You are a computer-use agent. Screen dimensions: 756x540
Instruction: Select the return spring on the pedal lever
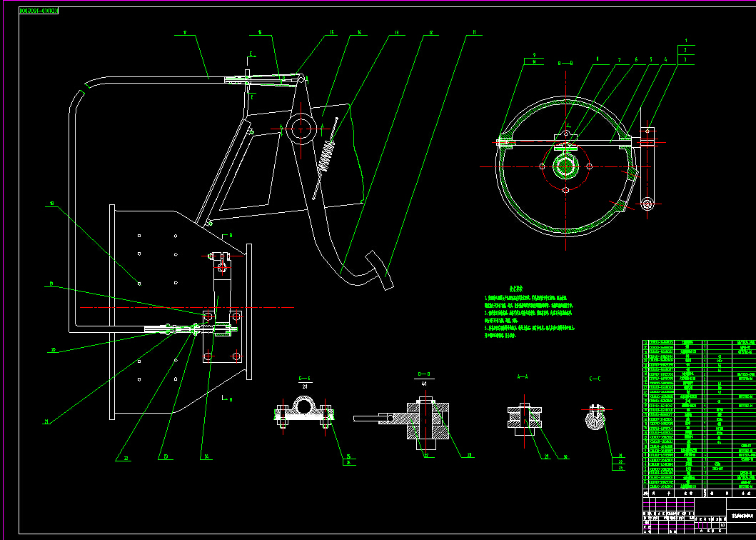(x=326, y=155)
